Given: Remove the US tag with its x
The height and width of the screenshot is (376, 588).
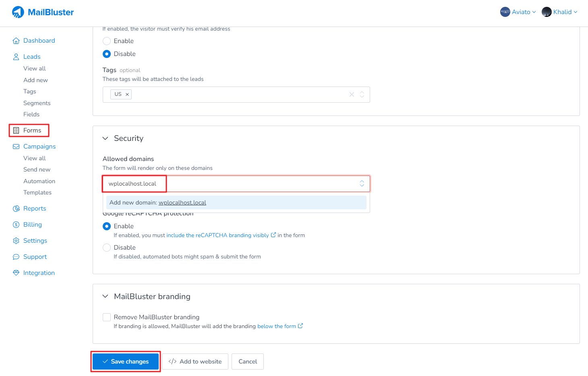Looking at the screenshot, I should [127, 95].
